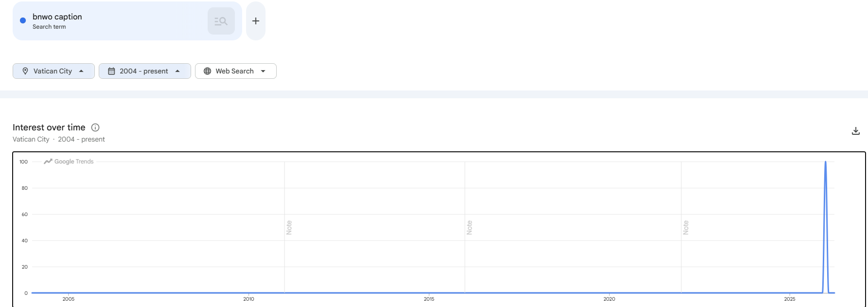Click the location pin icon beside Vatican City

click(25, 71)
